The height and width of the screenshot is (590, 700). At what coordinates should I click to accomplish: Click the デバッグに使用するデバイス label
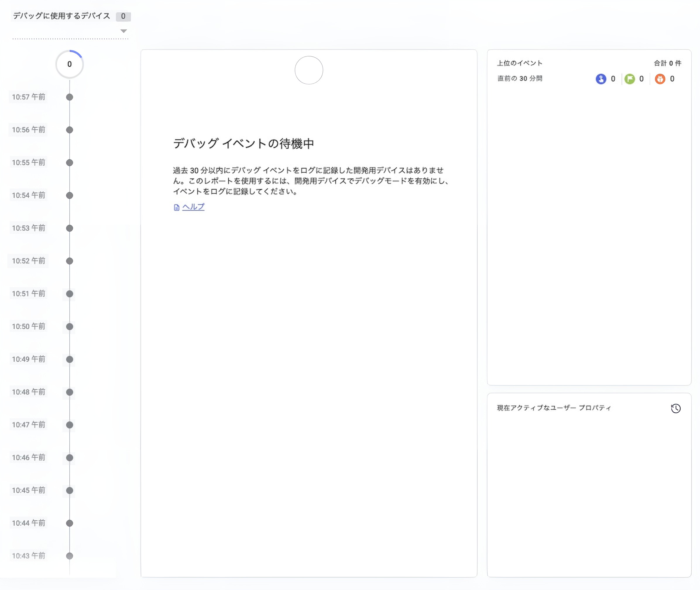[x=61, y=16]
